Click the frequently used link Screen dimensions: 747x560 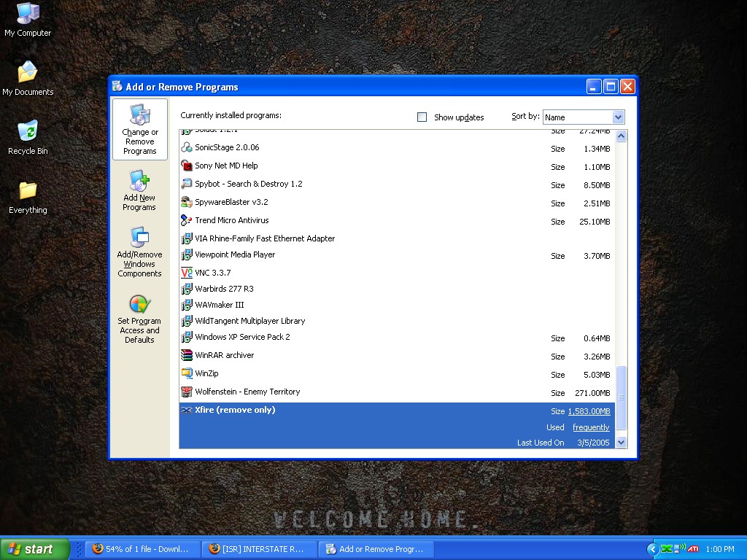pyautogui.click(x=591, y=427)
